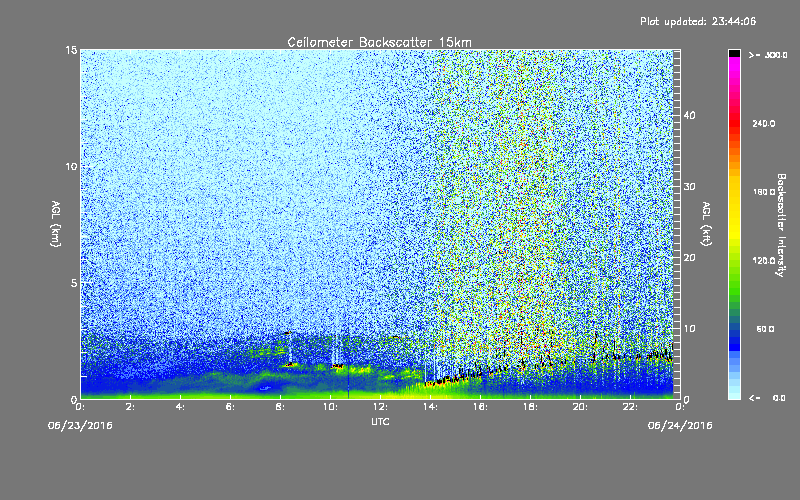Click the '4:' hour tick label
The height and width of the screenshot is (500, 800).
click(x=180, y=407)
